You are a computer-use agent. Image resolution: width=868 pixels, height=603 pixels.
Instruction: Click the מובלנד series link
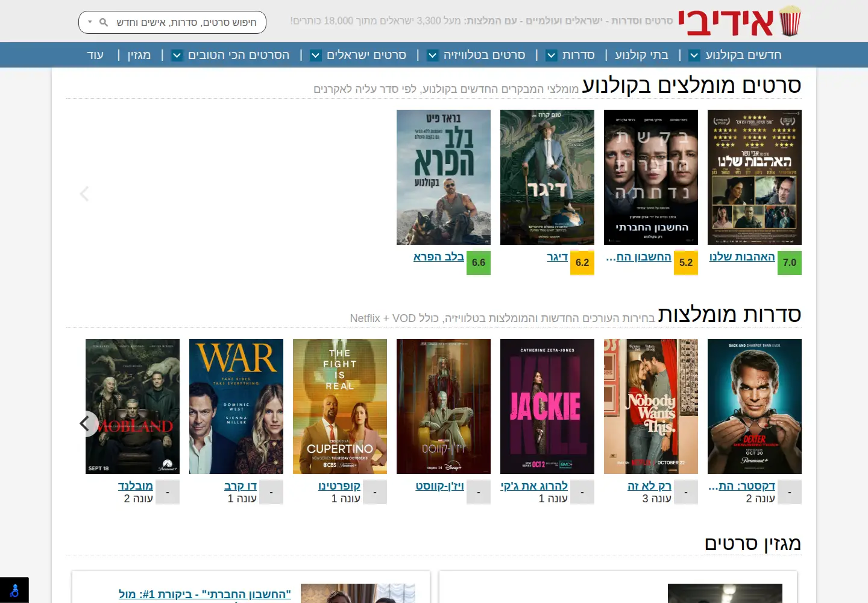[x=136, y=486]
